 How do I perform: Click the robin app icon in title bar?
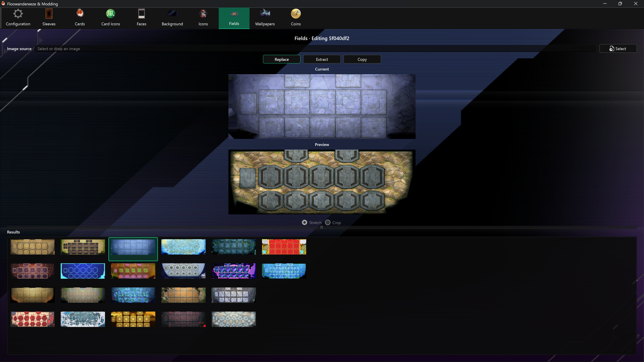tap(3, 4)
